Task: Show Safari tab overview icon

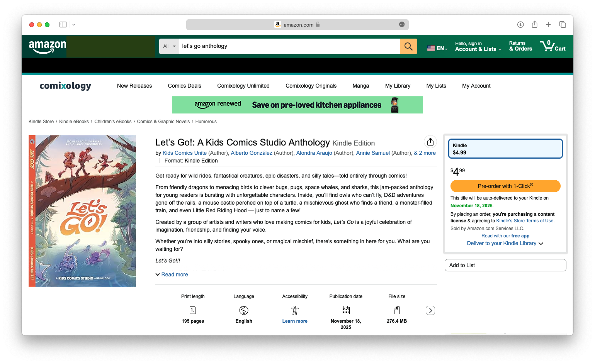Action: pyautogui.click(x=563, y=25)
